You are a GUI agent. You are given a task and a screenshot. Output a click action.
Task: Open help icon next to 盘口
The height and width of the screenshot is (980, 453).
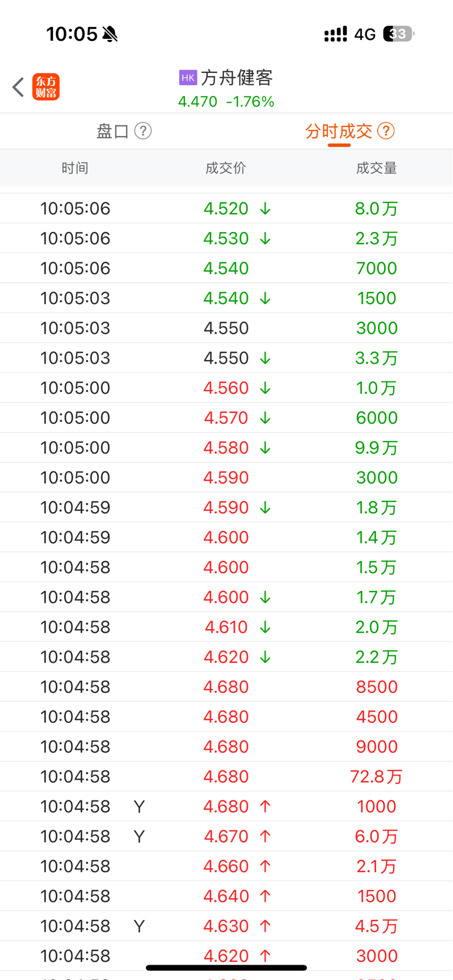coord(143,131)
